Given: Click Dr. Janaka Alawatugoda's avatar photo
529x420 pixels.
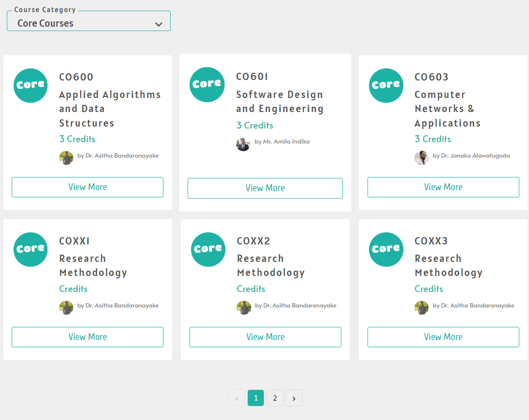Looking at the screenshot, I should click(422, 158).
